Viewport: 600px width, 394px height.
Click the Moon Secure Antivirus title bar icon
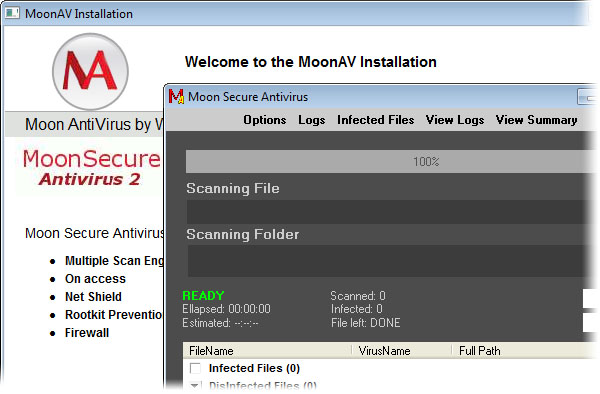pyautogui.click(x=176, y=96)
